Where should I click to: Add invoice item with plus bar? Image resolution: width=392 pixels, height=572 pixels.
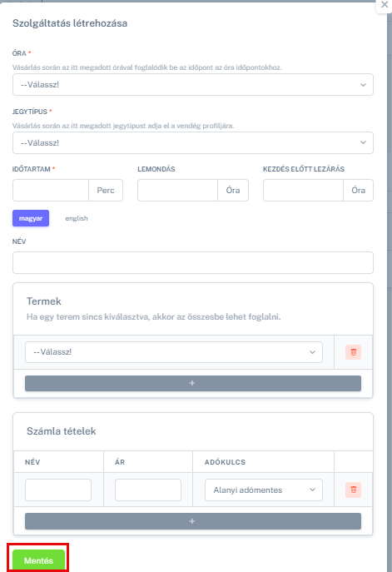[x=193, y=521]
